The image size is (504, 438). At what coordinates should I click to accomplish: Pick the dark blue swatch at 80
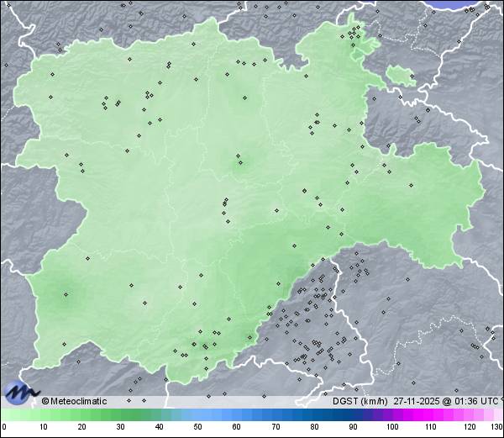coord(314,414)
